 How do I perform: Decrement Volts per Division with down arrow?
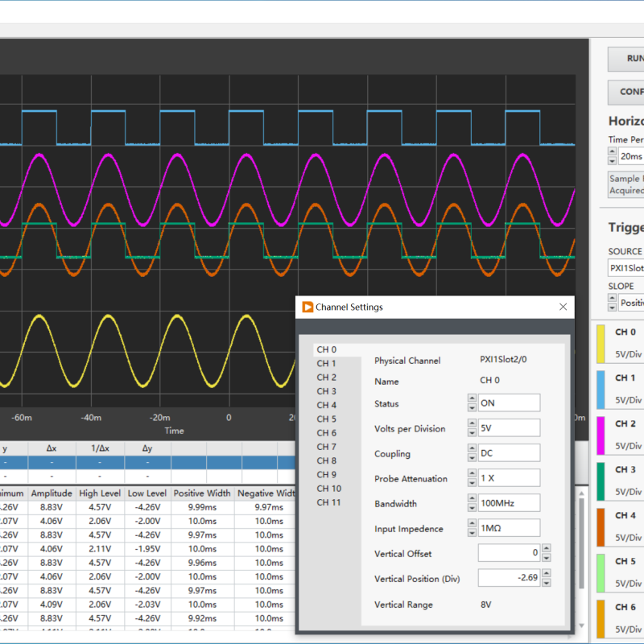click(x=472, y=432)
